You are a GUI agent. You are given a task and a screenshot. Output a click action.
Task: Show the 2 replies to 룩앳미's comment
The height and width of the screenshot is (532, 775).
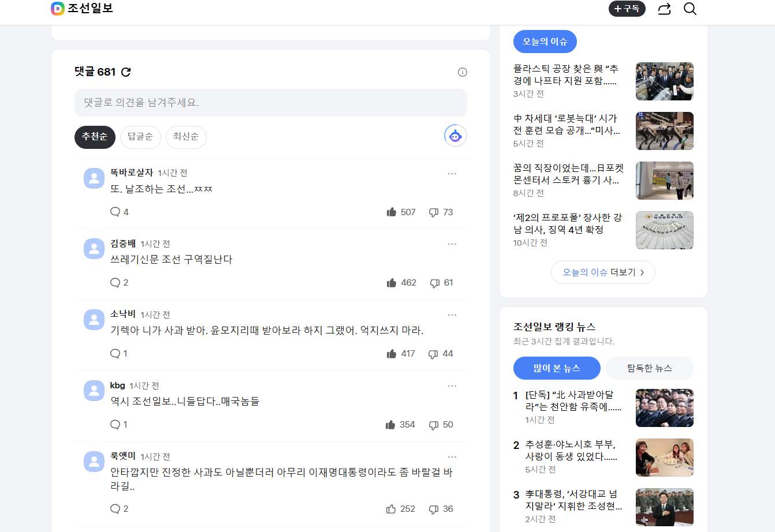pyautogui.click(x=119, y=508)
